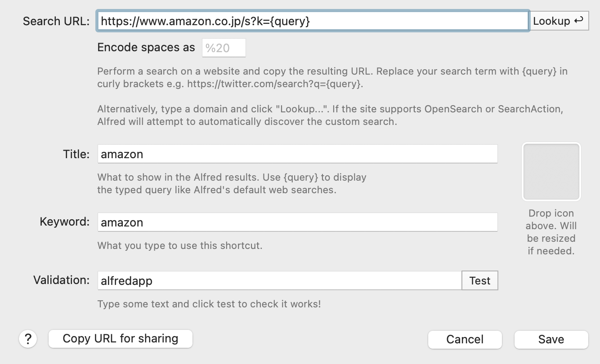Image resolution: width=600 pixels, height=364 pixels.
Task: Focus the Title field containing amazon
Action: pos(298,154)
